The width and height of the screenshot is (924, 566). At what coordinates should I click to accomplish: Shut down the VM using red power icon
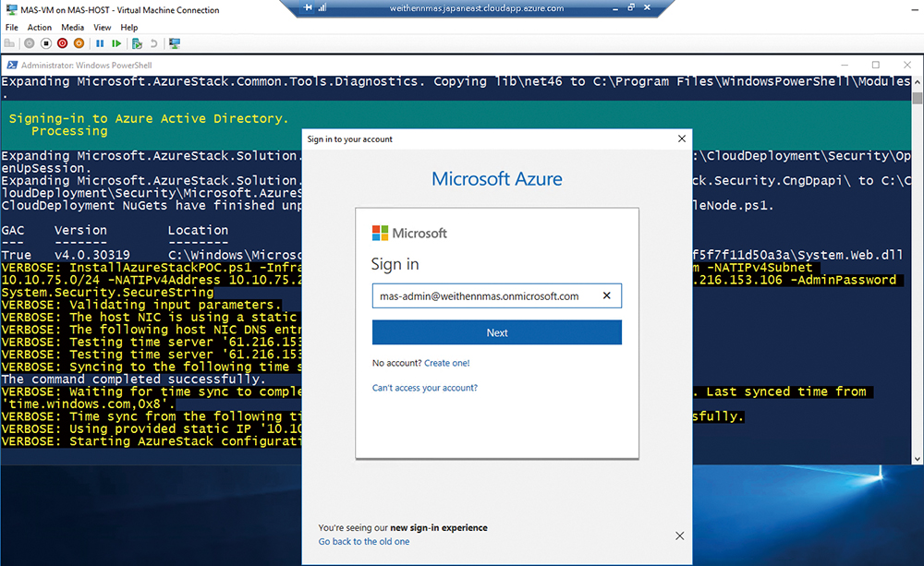63,43
